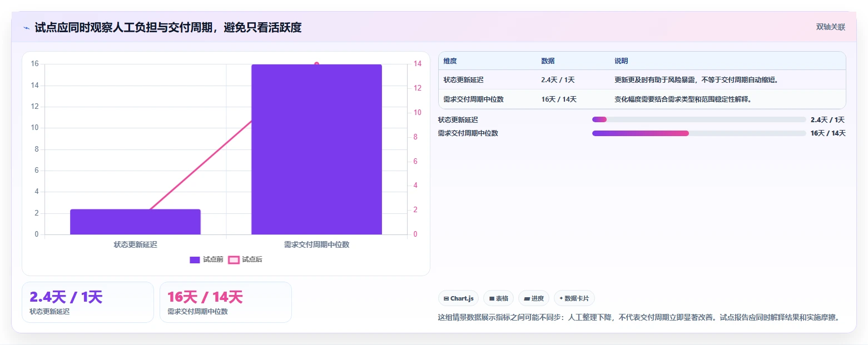Click the 状态更新延迟 caption in the stat card
Screen dimensions: 868x345
tap(49, 312)
